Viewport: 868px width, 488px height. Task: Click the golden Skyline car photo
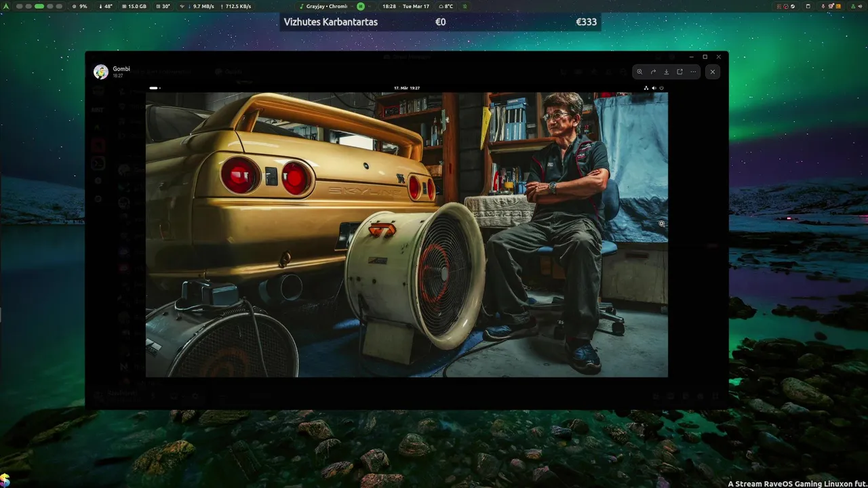[x=407, y=235]
